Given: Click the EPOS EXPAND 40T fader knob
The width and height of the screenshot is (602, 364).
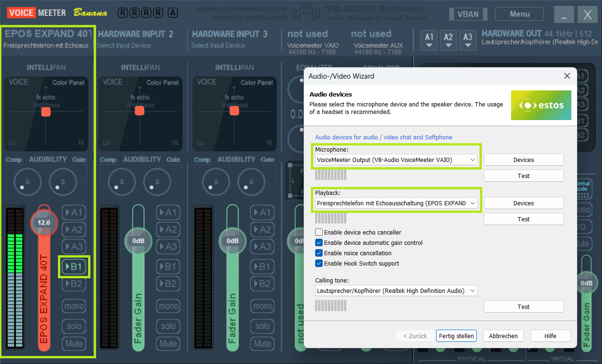Looking at the screenshot, I should (44, 222).
